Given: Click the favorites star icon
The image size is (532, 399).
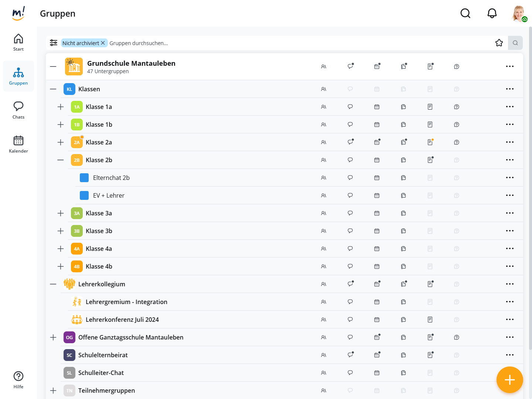Looking at the screenshot, I should (x=499, y=43).
